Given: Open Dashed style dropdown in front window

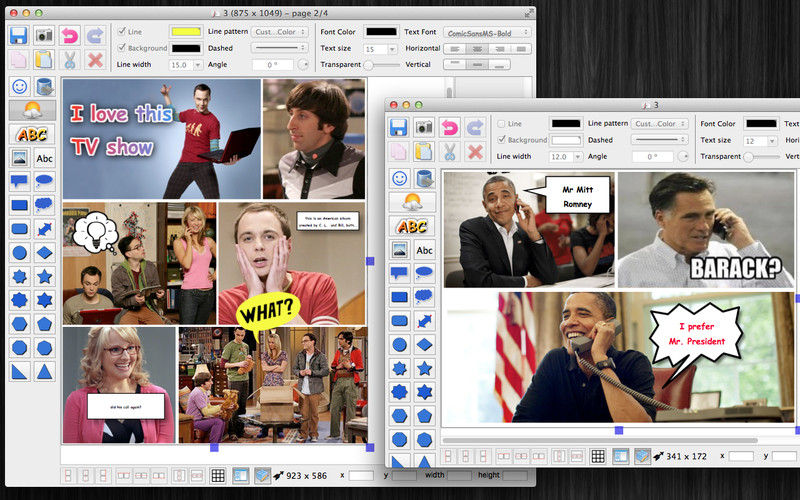Looking at the screenshot, I should pos(660,139).
